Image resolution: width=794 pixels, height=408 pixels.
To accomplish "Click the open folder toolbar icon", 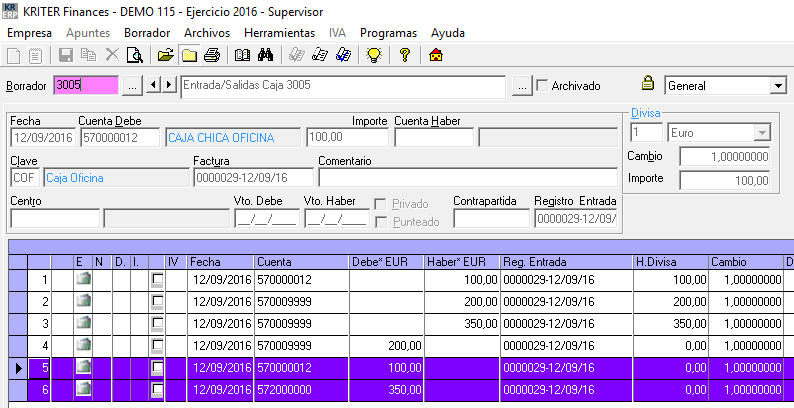I will (x=166, y=55).
